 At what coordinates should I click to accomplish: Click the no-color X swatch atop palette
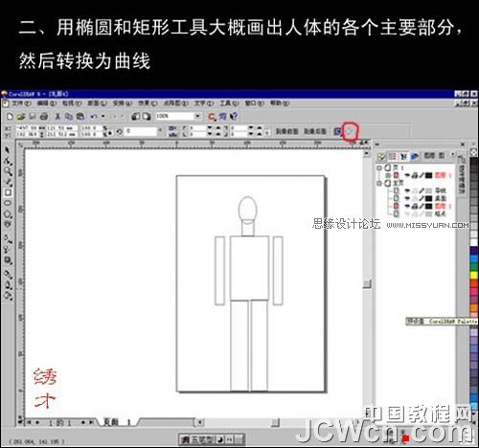tap(474, 153)
